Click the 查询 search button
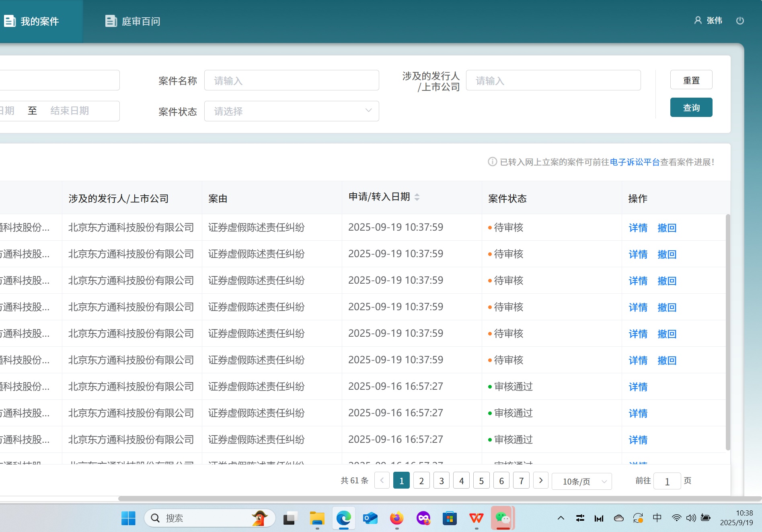The height and width of the screenshot is (532, 762). tap(691, 108)
